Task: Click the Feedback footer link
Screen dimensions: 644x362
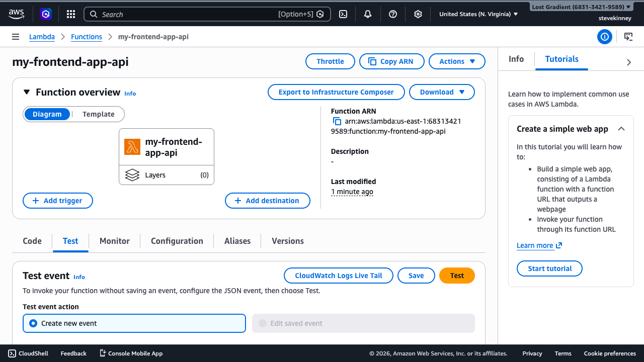Action: [x=73, y=353]
